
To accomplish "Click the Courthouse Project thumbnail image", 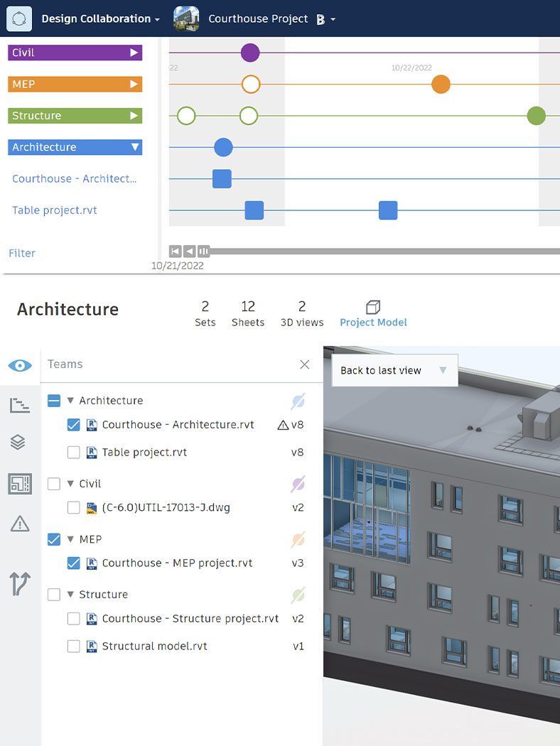I will pyautogui.click(x=186, y=18).
